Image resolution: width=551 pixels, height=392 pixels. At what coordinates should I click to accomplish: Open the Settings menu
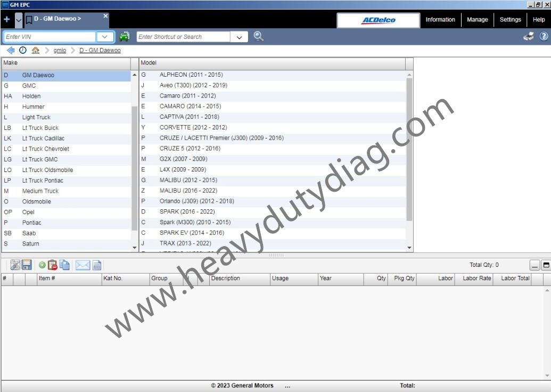pos(510,20)
